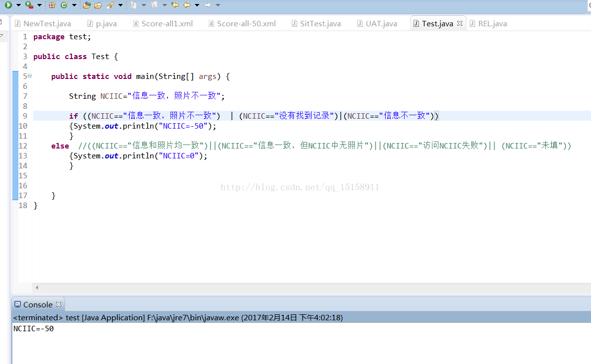Viewport: 591px width, 364px height.
Task: Switch to the UAT.java tab
Action: (x=377, y=24)
